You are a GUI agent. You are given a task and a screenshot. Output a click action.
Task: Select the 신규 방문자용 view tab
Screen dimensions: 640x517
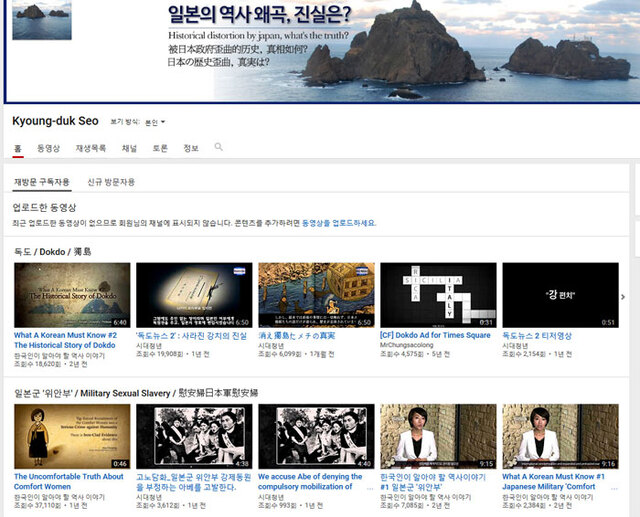click(x=111, y=182)
